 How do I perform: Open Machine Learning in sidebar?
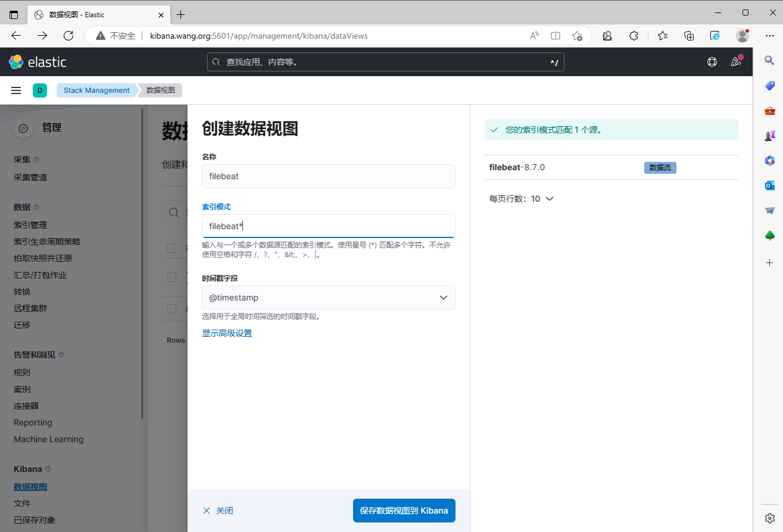tap(49, 439)
